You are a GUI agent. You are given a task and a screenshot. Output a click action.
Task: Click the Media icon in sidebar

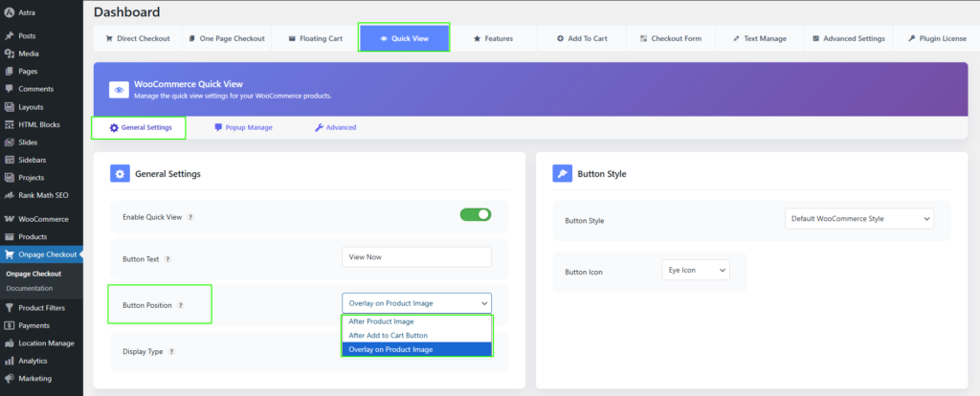point(10,54)
